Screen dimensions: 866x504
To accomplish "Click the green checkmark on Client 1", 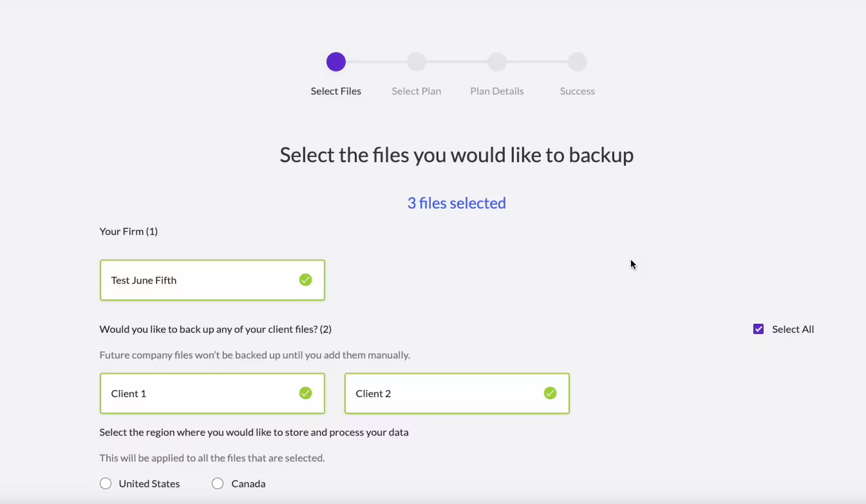I will pos(306,393).
